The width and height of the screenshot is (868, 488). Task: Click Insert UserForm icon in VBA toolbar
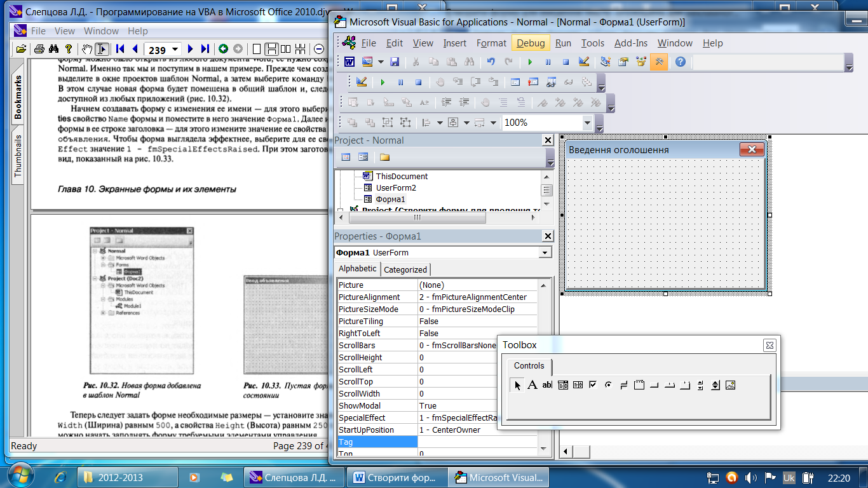(367, 62)
